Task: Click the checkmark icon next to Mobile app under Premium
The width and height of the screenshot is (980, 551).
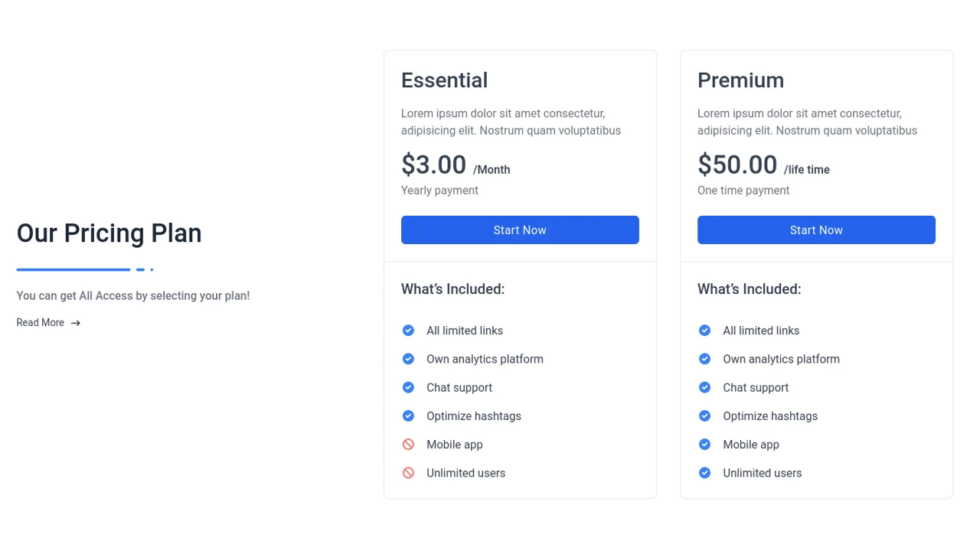Action: click(704, 444)
